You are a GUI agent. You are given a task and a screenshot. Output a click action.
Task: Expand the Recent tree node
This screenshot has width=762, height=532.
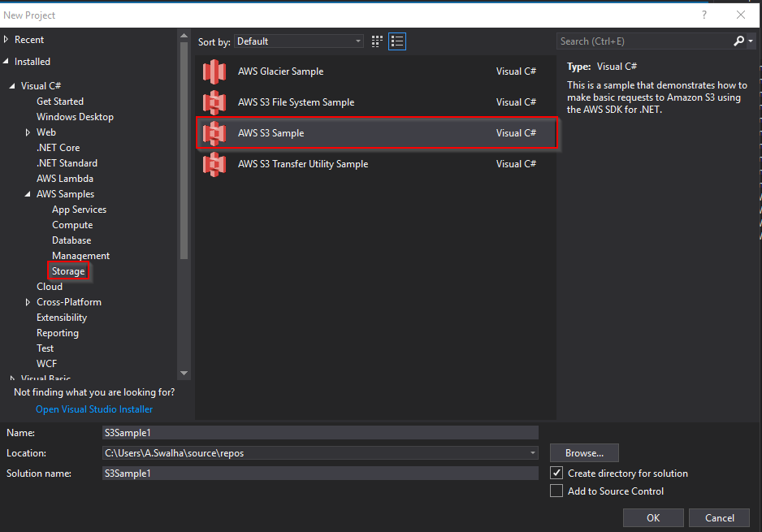[6, 39]
